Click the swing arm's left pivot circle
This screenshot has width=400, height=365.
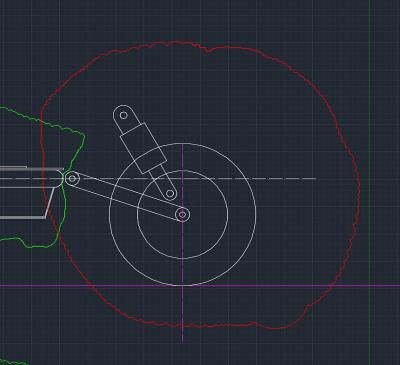[x=72, y=179]
